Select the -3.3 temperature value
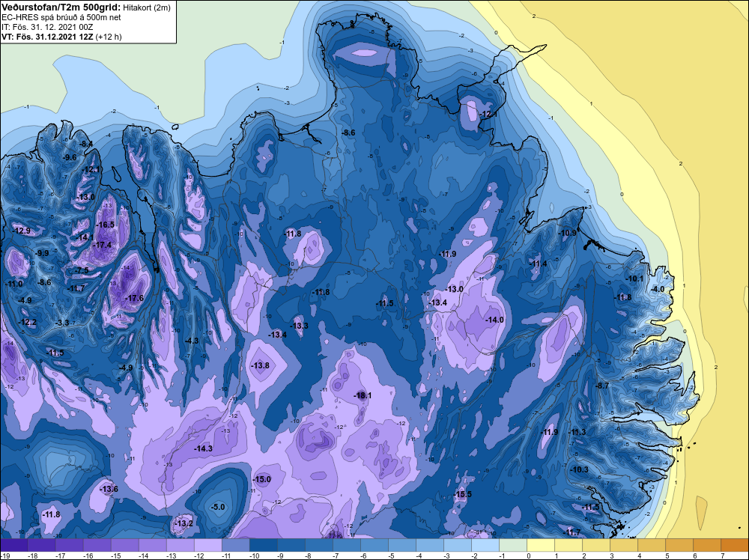Viewport: 749px width, 560px height. point(63,323)
